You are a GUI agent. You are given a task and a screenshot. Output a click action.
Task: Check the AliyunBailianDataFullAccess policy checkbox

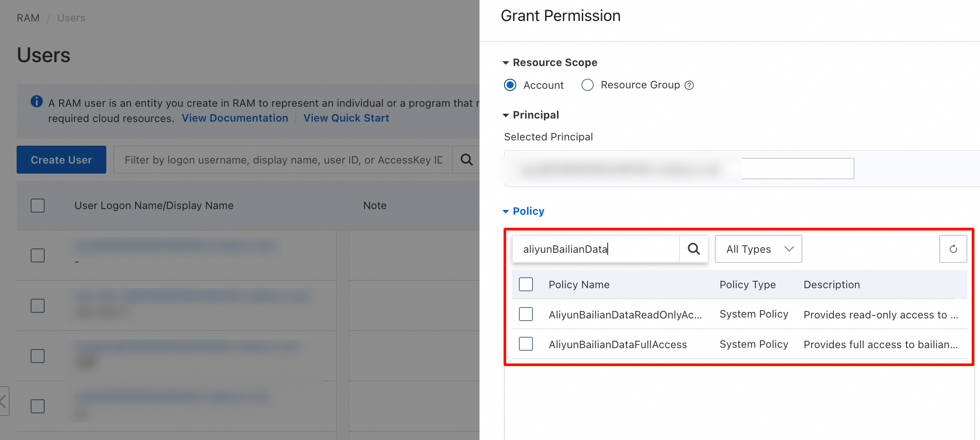coord(526,344)
